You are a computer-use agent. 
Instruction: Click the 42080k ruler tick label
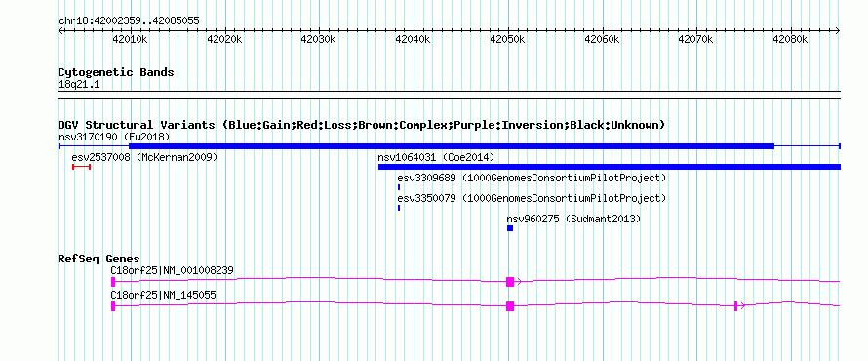tap(790, 39)
